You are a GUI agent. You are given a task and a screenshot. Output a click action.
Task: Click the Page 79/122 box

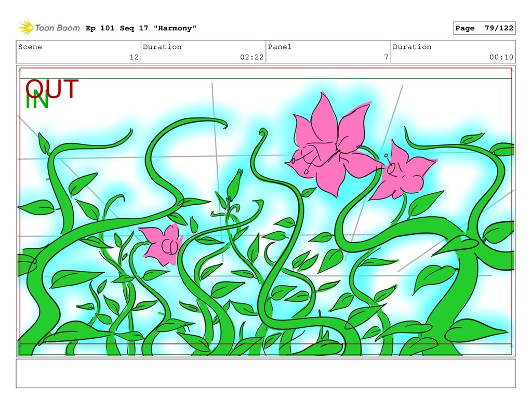[484, 28]
